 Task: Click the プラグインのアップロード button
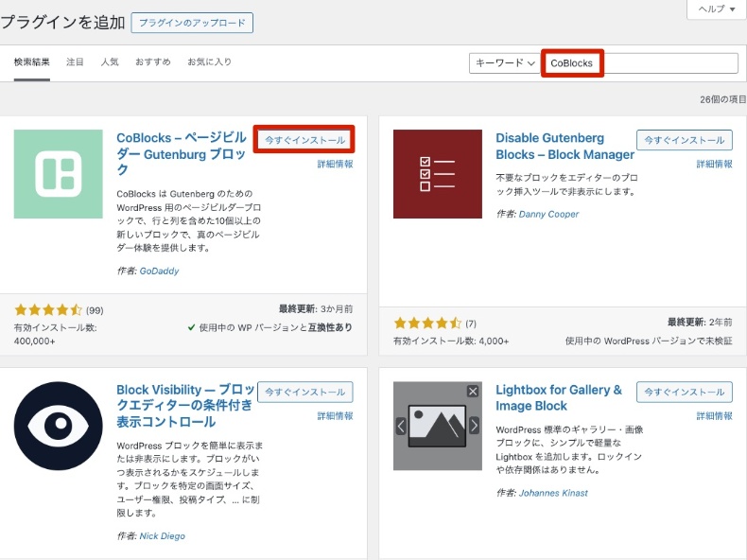[x=192, y=23]
